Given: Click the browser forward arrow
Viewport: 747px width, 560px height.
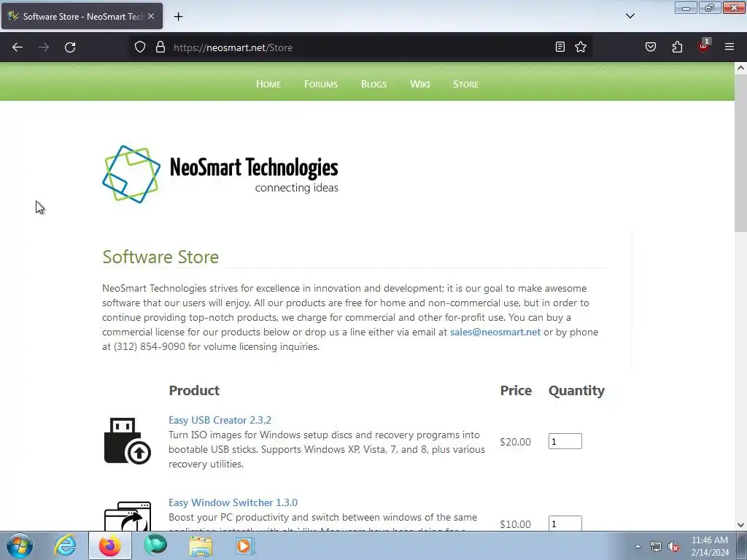Looking at the screenshot, I should 44,47.
